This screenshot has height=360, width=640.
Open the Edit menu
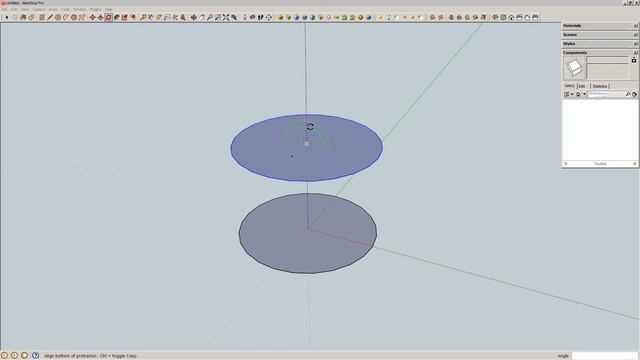click(14, 9)
